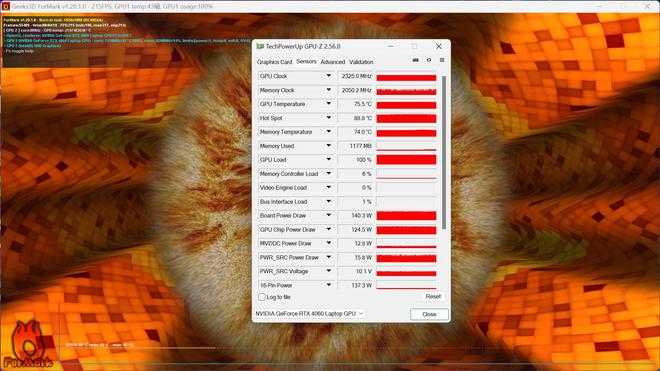Click the GPU-Z title bar app icon
Image resolution: width=660 pixels, height=371 pixels.
(260, 46)
